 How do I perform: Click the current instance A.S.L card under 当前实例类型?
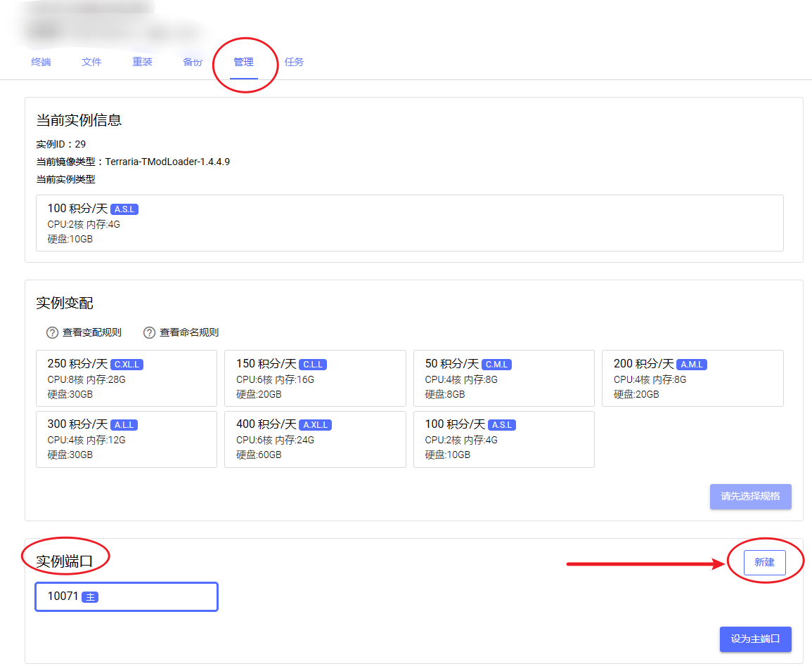410,223
